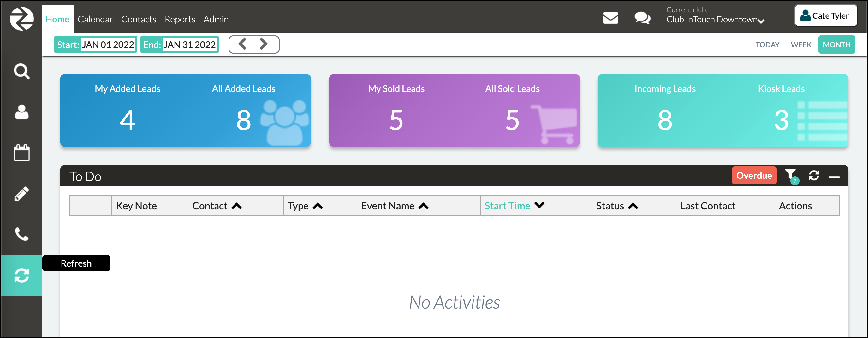
Task: Open the envelope mail icon
Action: click(x=610, y=18)
